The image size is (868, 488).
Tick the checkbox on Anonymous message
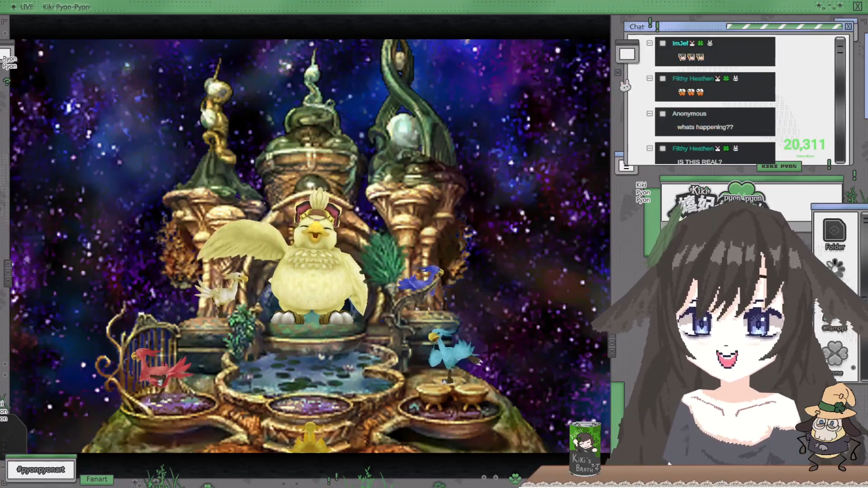click(662, 114)
